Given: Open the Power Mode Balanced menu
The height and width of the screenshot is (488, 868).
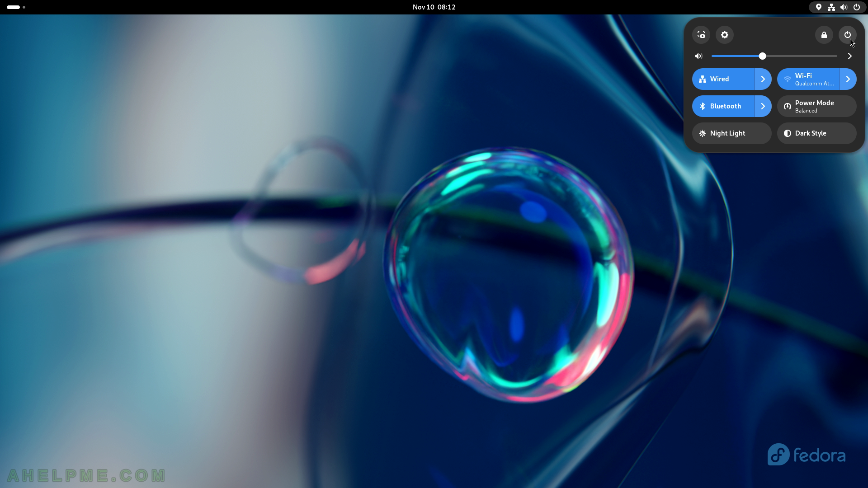Looking at the screenshot, I should coord(817,106).
